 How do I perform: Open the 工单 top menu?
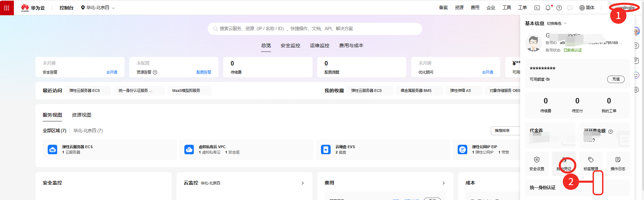pyautogui.click(x=523, y=8)
